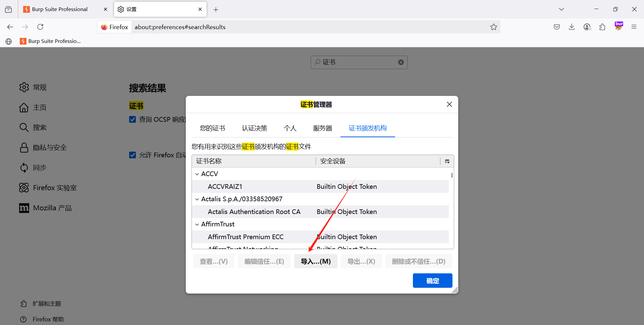644x325 pixels.
Task: Toggle the 允许 Firefox 自动 checkbox
Action: coord(132,155)
